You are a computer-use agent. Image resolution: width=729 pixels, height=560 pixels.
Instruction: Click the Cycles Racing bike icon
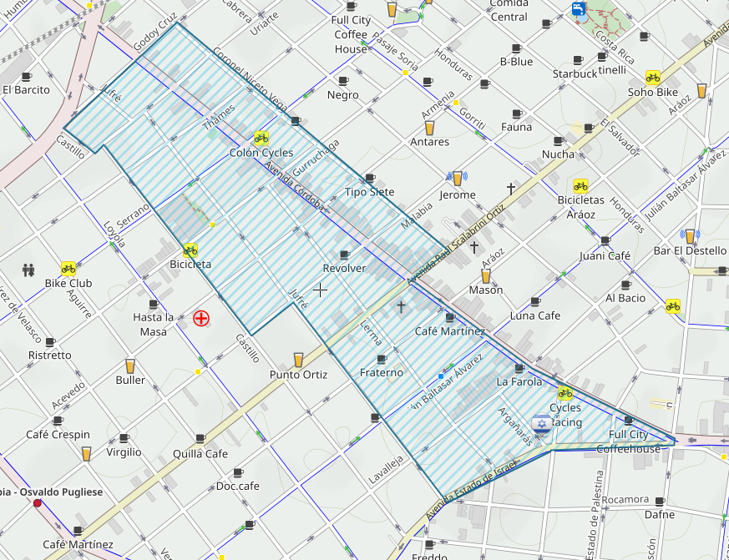coord(564,393)
